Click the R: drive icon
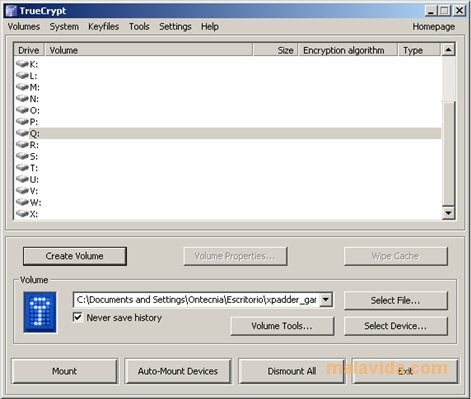Screen dimensions: 471x399 [x=22, y=144]
